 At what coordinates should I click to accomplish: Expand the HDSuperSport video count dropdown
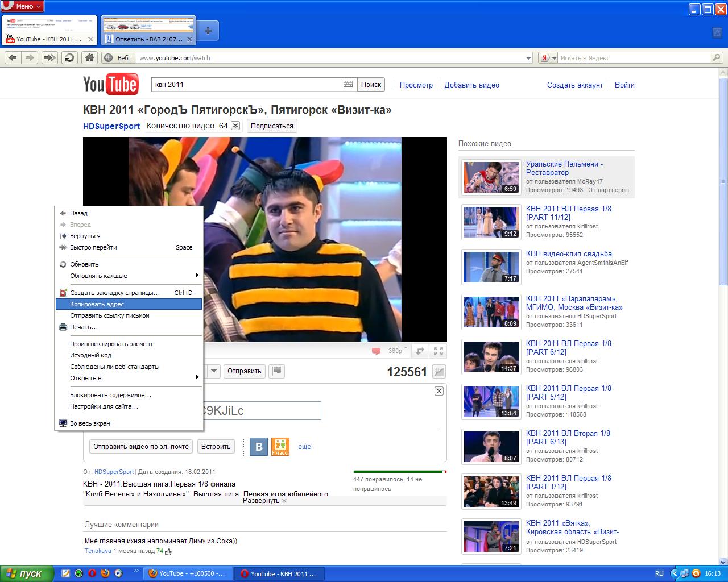point(235,126)
